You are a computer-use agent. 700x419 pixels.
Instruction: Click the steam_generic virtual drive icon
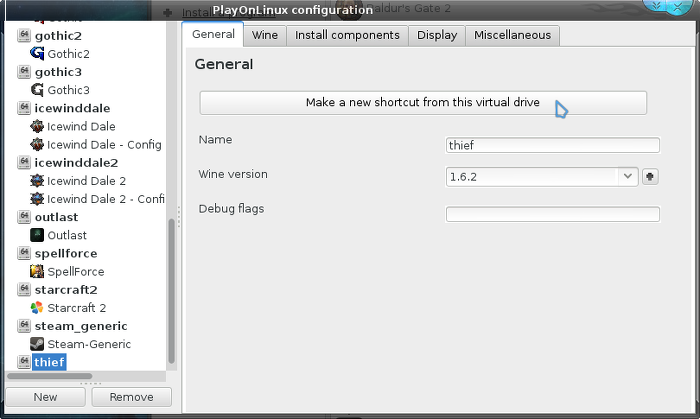(24, 326)
